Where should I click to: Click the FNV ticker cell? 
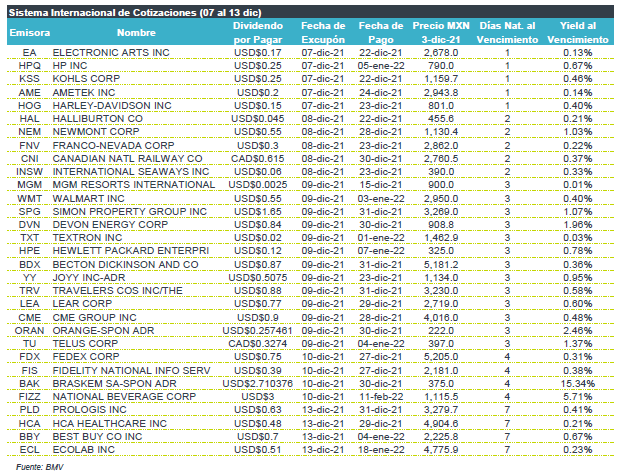tap(30, 146)
